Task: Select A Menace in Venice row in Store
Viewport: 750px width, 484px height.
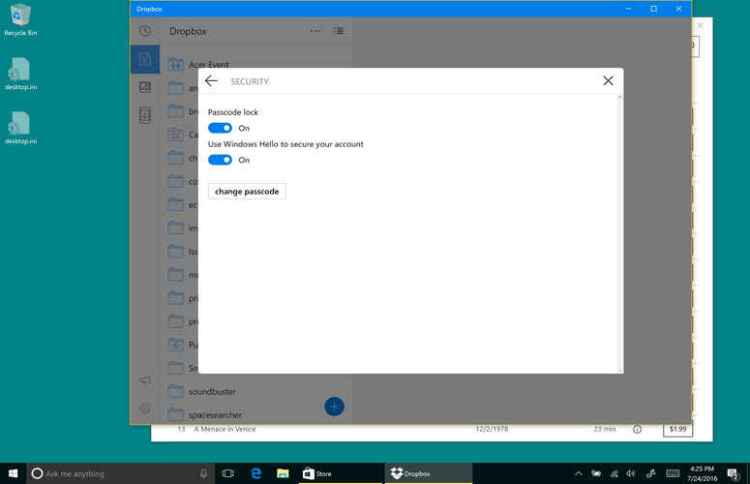Action: 422,429
